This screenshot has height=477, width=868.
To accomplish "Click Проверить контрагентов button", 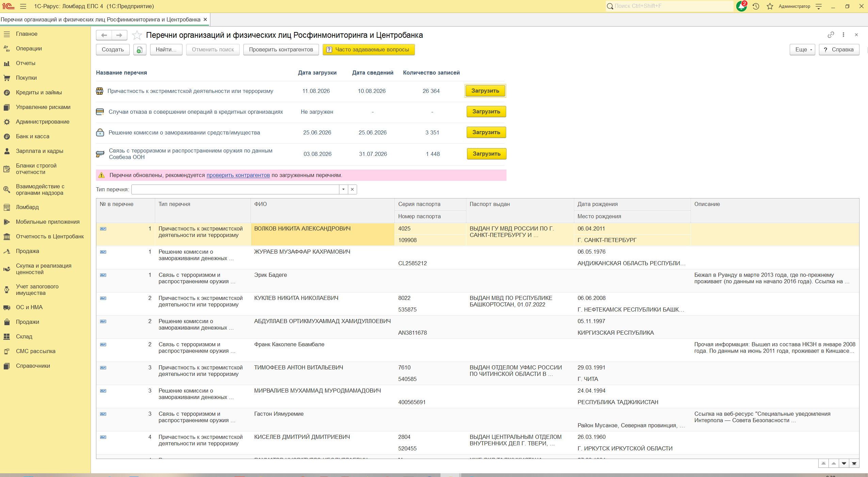I will [281, 50].
